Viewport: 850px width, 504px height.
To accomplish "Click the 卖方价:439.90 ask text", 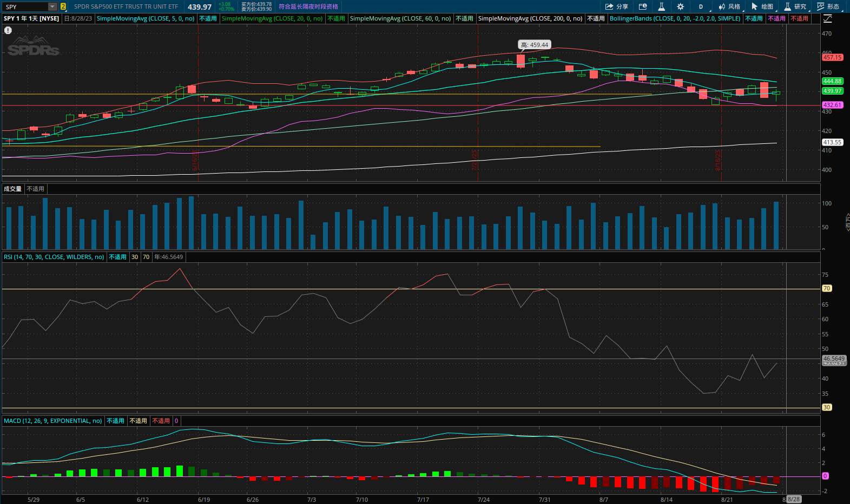I will [256, 9].
